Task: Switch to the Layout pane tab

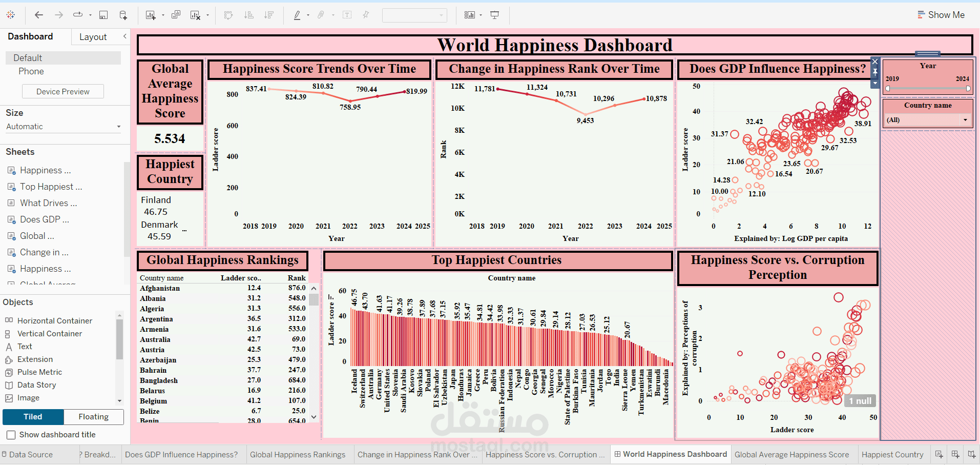Action: (93, 37)
